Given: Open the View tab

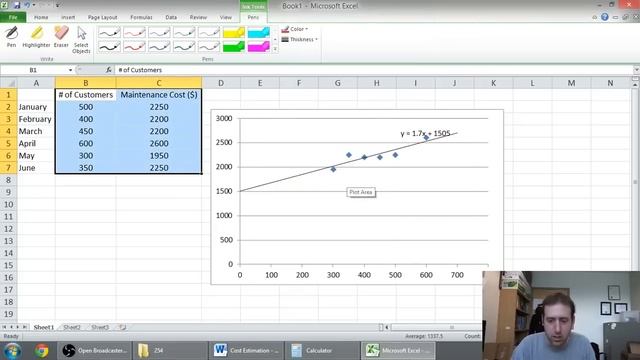Looking at the screenshot, I should pos(225,18).
